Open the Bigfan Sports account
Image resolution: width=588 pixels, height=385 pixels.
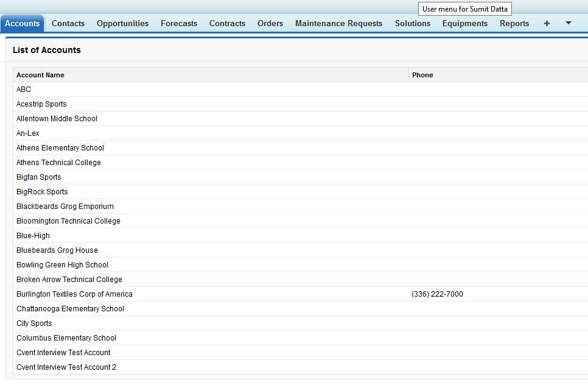(x=38, y=177)
